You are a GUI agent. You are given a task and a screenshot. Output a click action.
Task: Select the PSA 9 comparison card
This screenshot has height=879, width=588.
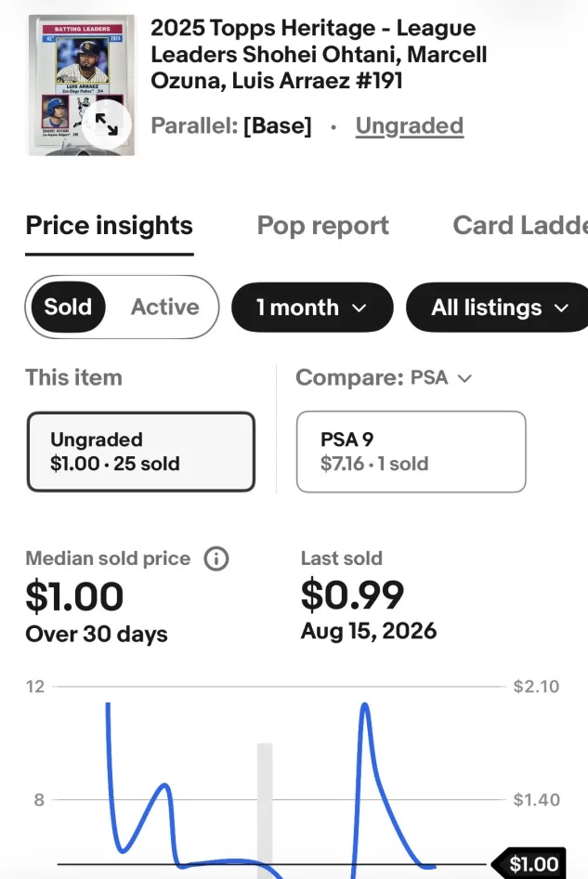pos(411,452)
